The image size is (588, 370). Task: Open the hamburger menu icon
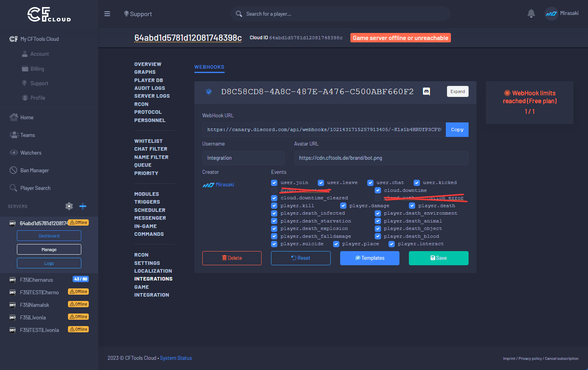107,14
